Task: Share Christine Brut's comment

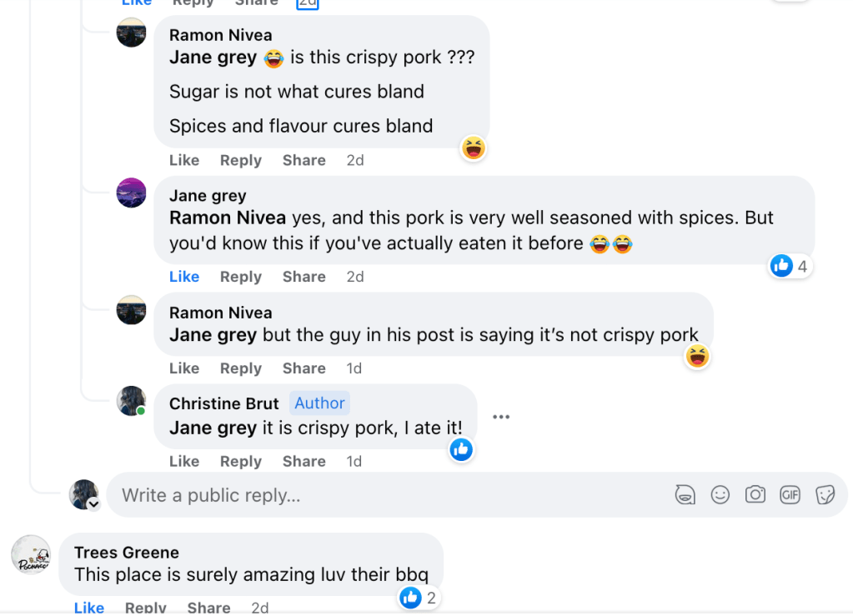Action: click(x=304, y=461)
